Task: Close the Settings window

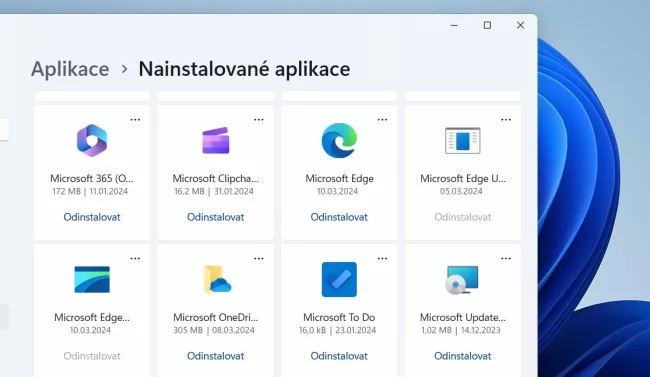Action: pyautogui.click(x=521, y=25)
